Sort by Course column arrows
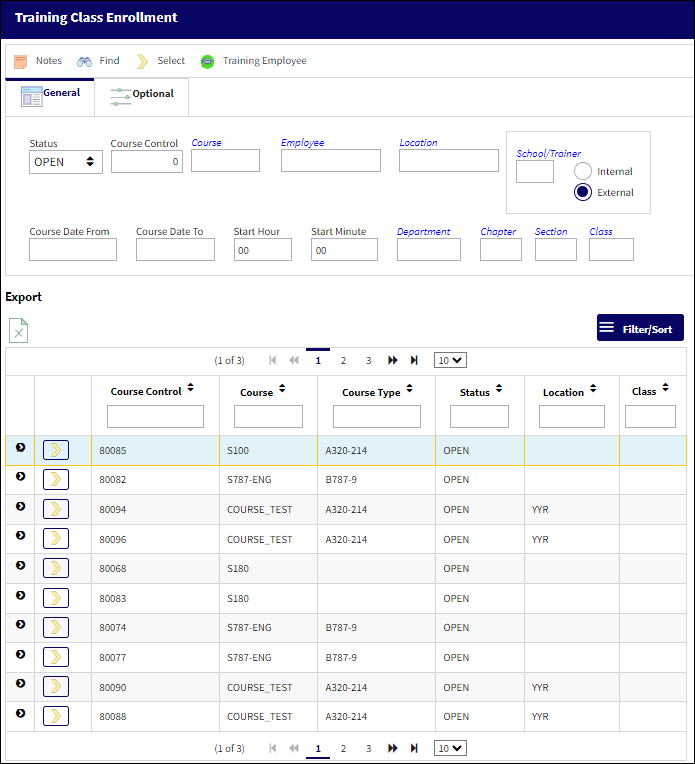This screenshot has width=695, height=764. pyautogui.click(x=282, y=389)
